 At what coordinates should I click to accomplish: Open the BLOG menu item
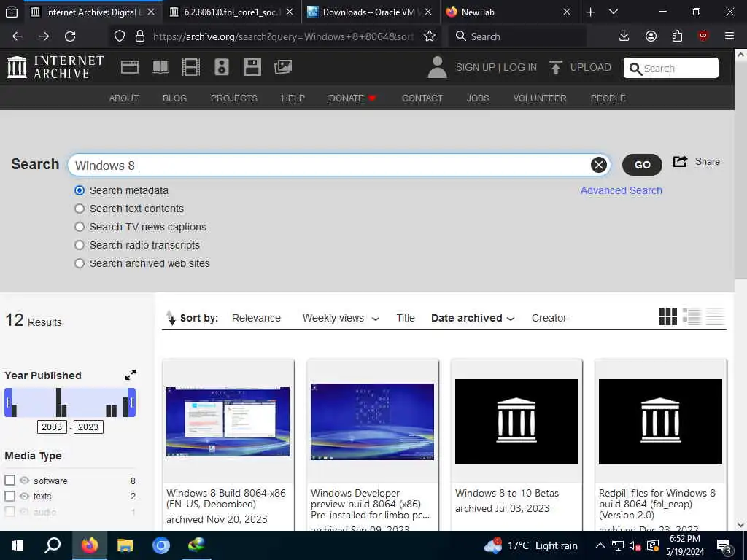coord(174,98)
